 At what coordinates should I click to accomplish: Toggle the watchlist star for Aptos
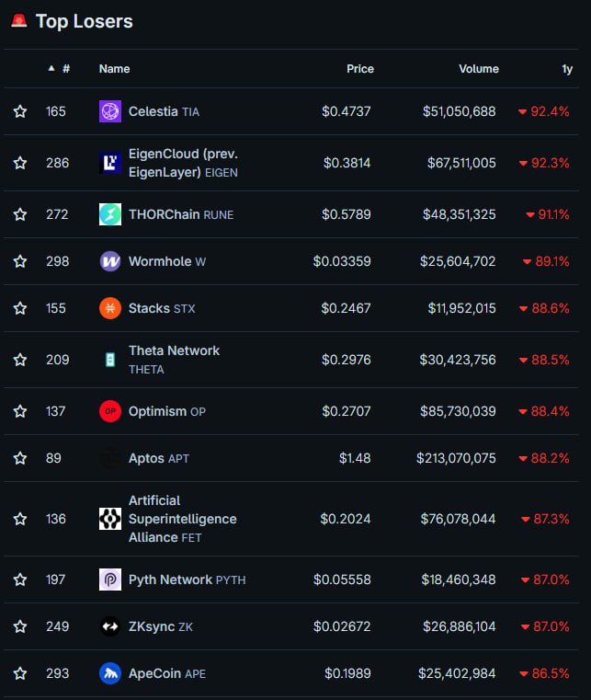tap(20, 458)
